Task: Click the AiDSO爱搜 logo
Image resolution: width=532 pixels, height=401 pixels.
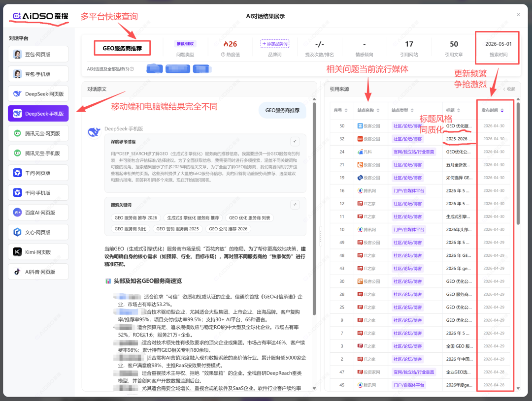Action: pyautogui.click(x=40, y=16)
